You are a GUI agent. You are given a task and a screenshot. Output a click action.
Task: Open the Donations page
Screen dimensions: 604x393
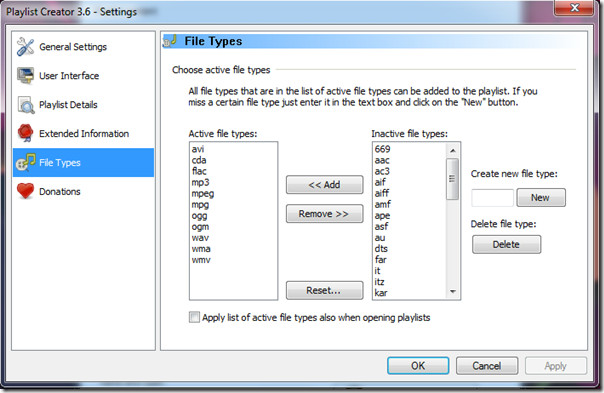coord(83,191)
